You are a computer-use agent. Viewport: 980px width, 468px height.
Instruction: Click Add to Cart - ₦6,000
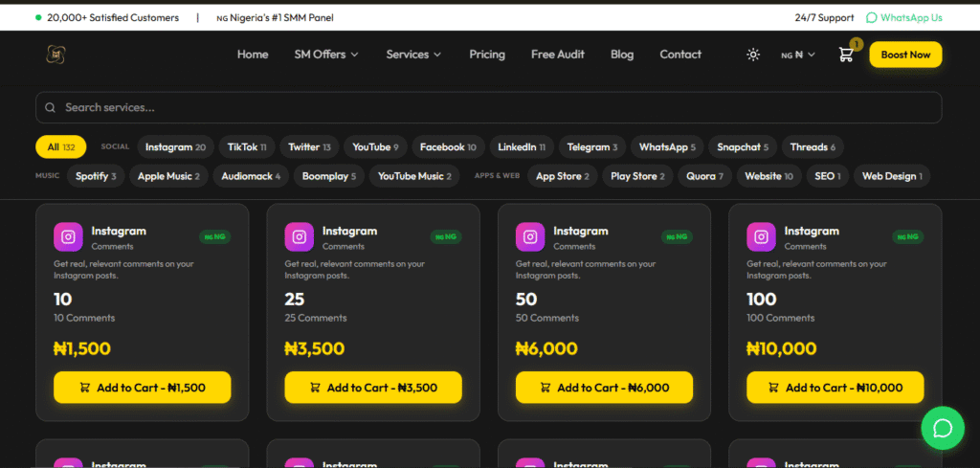tap(605, 388)
